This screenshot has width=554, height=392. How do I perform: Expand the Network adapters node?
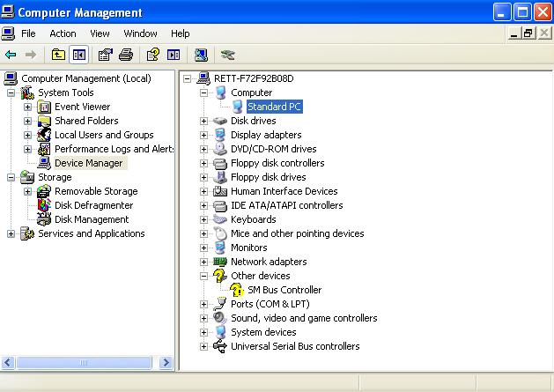click(x=204, y=262)
